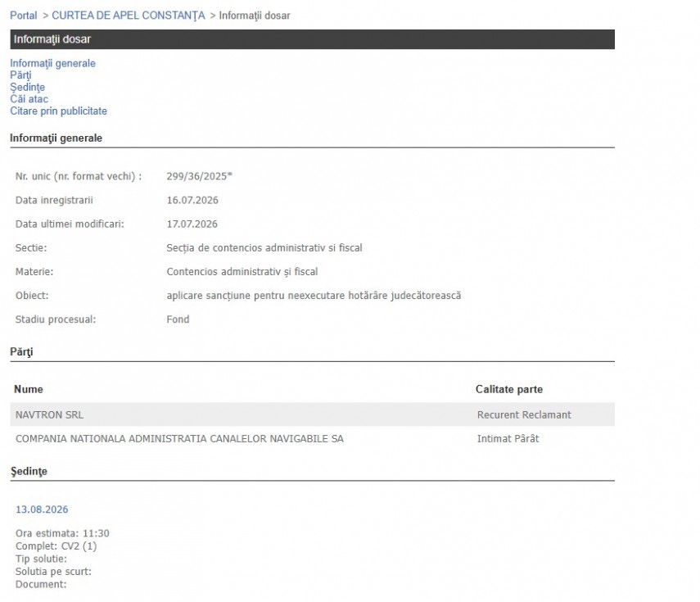The width and height of the screenshot is (700, 602).
Task: Click the Complet: CV2 (1) line
Action: [56, 546]
